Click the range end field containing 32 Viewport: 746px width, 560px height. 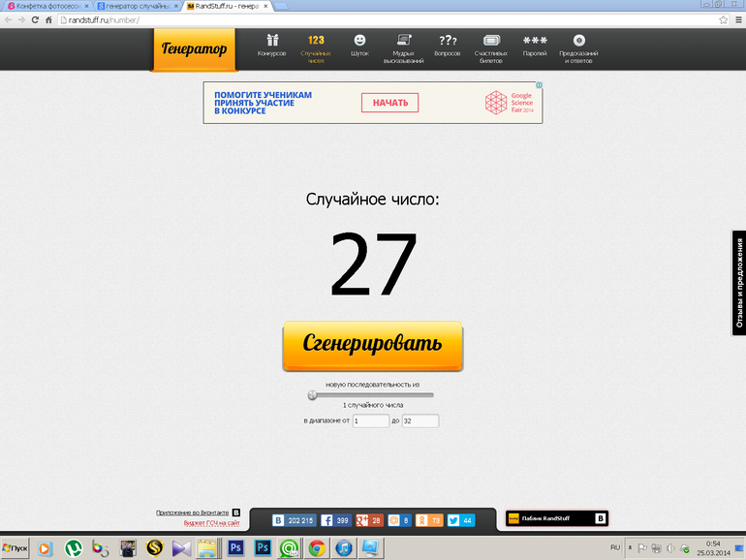point(420,420)
